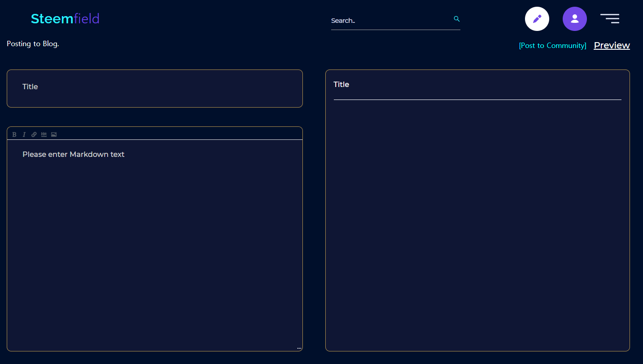The height and width of the screenshot is (364, 643).
Task: Click the Steemfield logo
Action: point(65,19)
